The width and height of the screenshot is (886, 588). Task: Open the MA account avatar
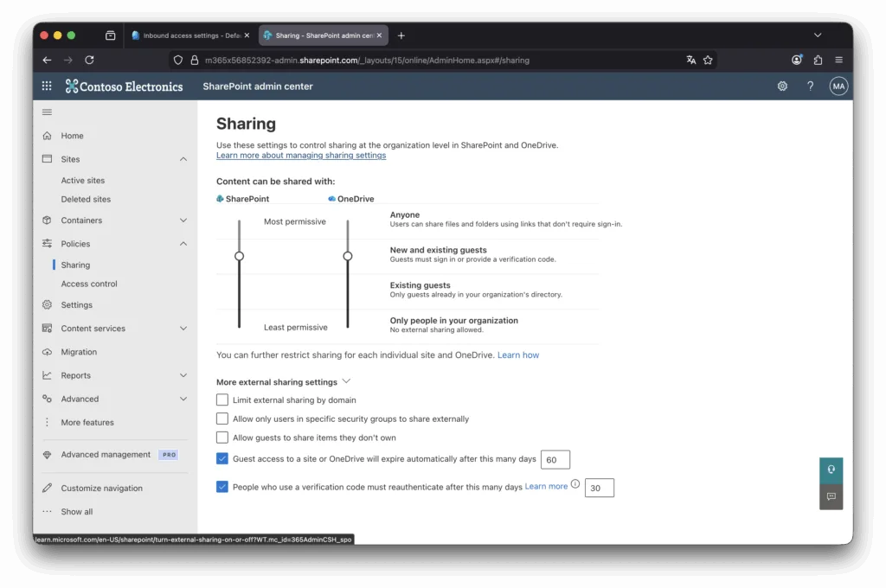[838, 86]
